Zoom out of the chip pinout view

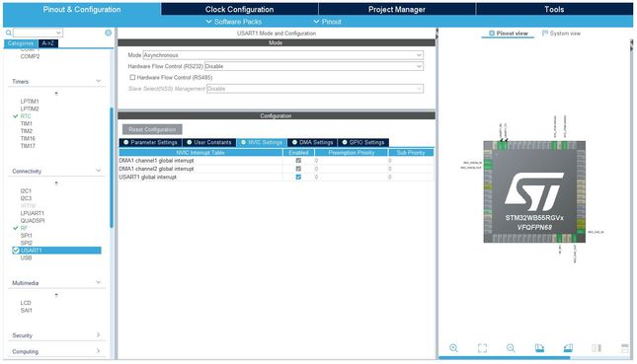pos(511,348)
